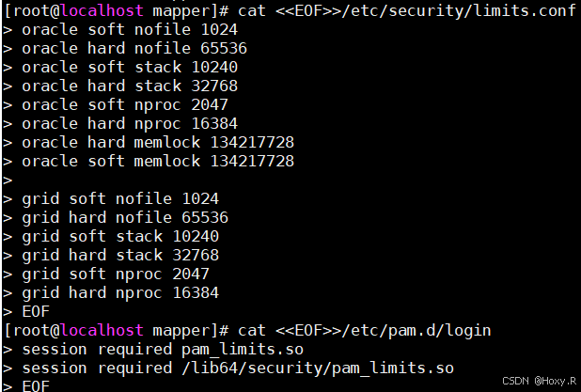
Task: Click the /lib64/security/pam_limits.so path
Action: point(318,368)
